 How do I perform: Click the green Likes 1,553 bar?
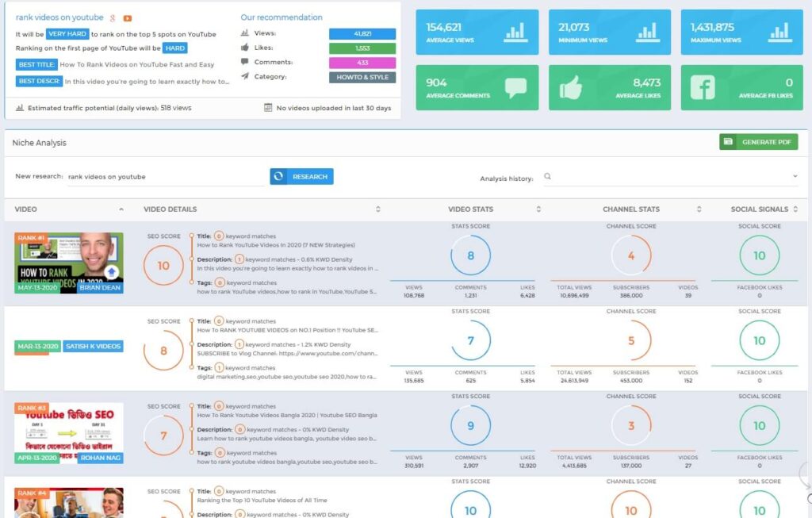pos(362,48)
